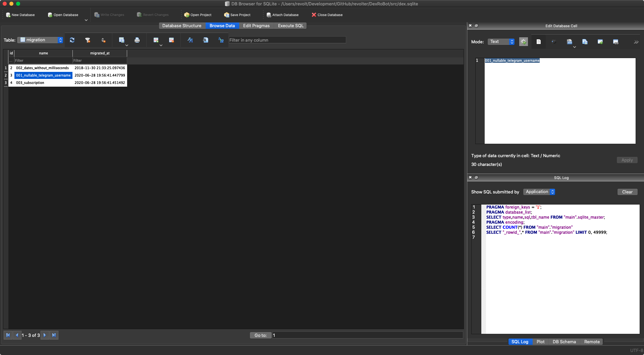This screenshot has height=355, width=644.
Task: Print the current table view
Action: click(x=137, y=40)
